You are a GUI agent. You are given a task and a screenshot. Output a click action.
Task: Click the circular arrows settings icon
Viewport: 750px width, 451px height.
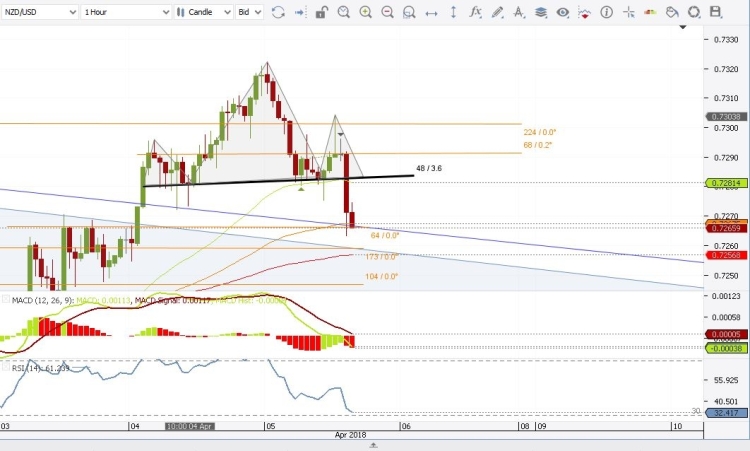(694, 12)
